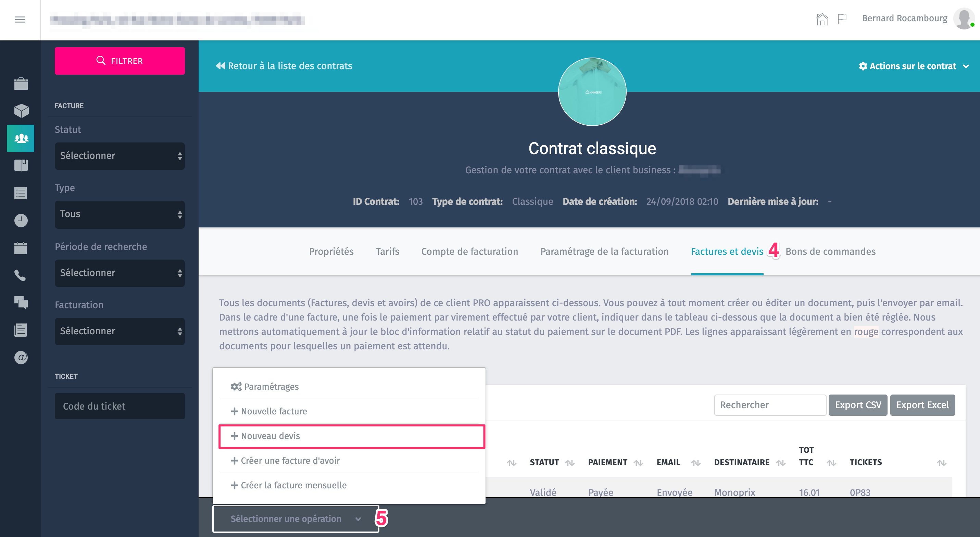Switch to Bons de commandes tab

830,252
